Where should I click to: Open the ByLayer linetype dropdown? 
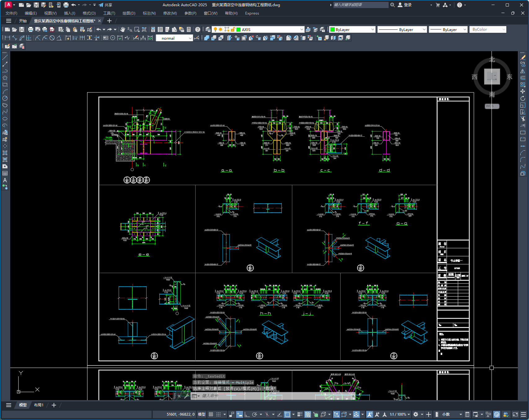(424, 29)
